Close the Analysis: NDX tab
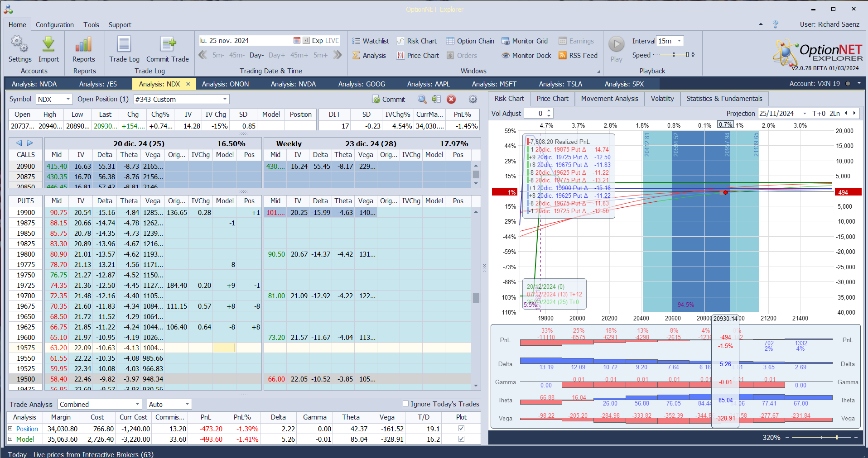 (x=188, y=84)
